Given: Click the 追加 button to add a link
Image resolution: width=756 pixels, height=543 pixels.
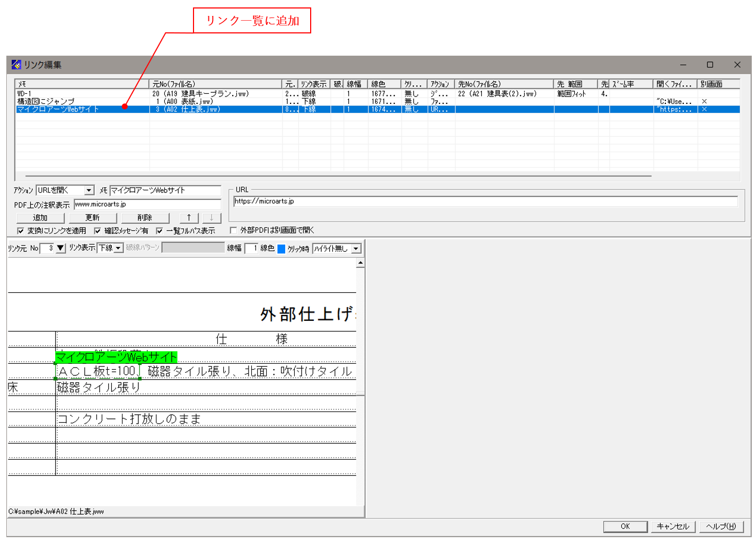Looking at the screenshot, I should tap(40, 217).
